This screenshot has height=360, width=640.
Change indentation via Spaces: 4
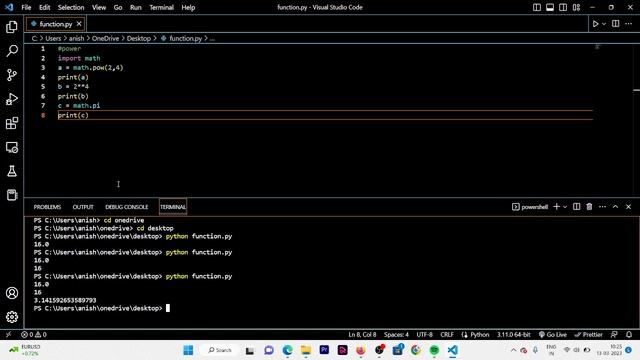[x=396, y=334]
